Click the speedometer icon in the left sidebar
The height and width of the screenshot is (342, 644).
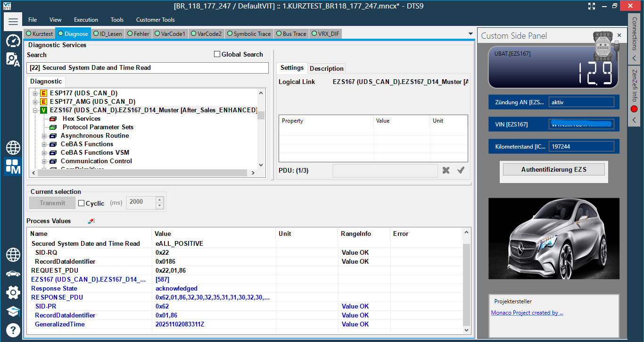(13, 41)
